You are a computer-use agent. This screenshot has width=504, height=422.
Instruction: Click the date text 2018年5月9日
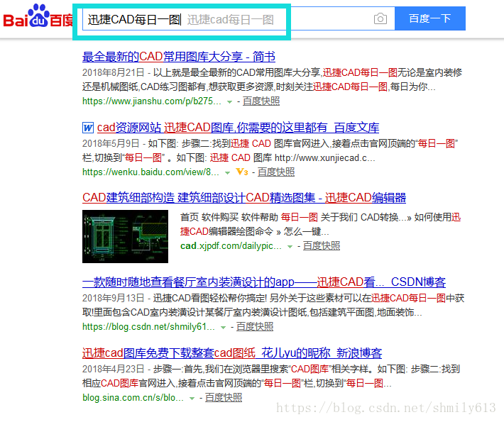111,143
